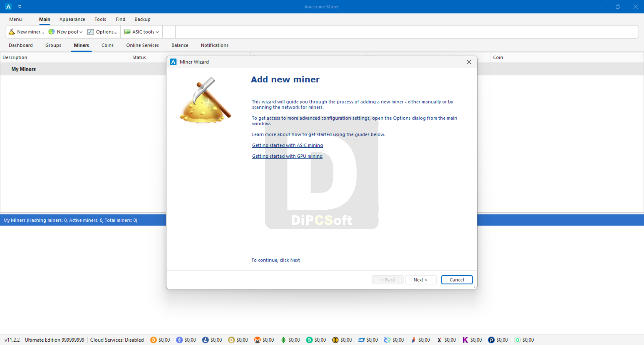Image resolution: width=644 pixels, height=345 pixels.
Task: Open the Balance view tab
Action: 180,45
